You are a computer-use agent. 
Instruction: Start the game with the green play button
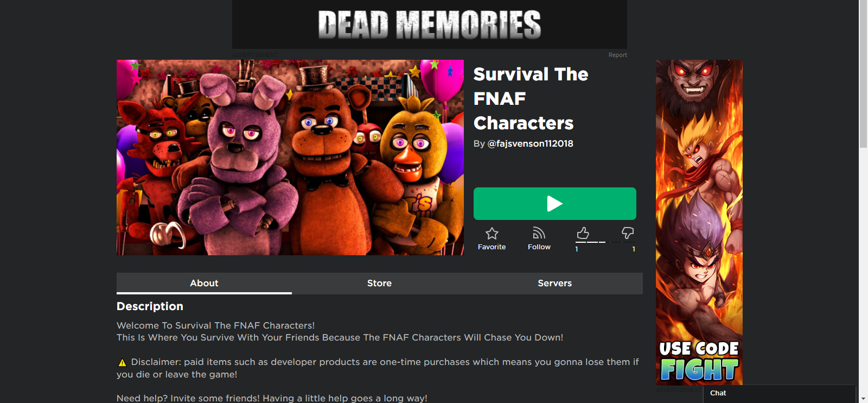click(x=554, y=204)
